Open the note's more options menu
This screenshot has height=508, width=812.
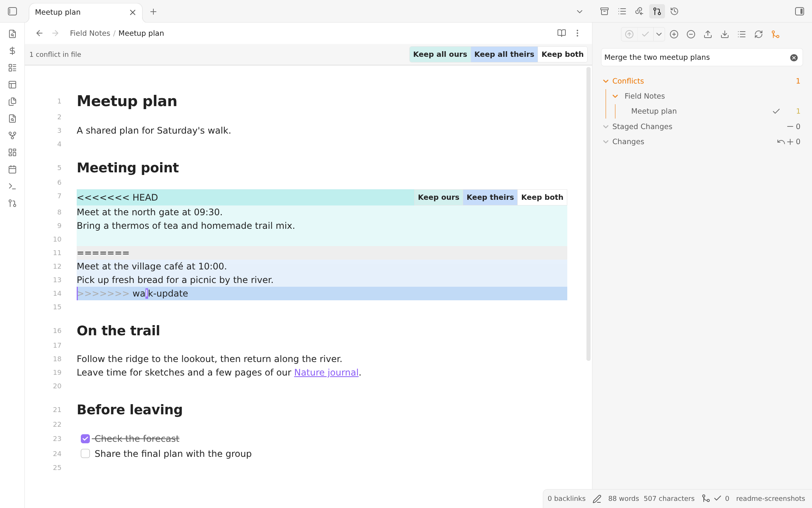pyautogui.click(x=577, y=33)
